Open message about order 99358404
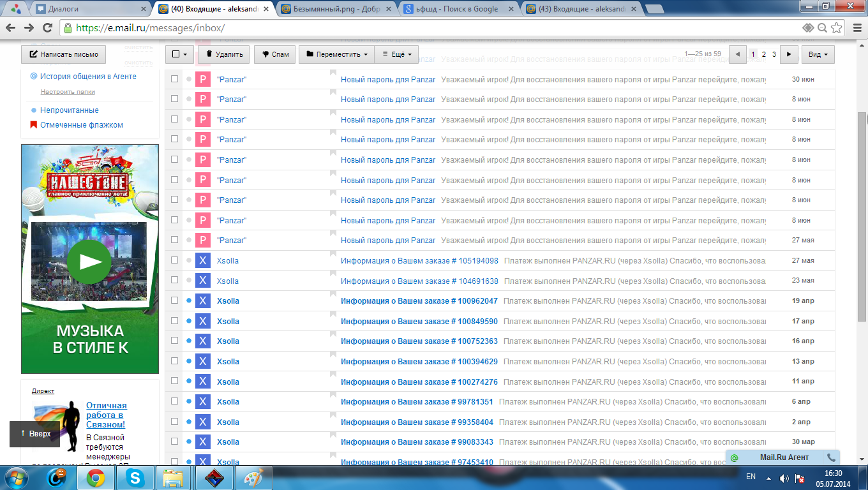 pyautogui.click(x=417, y=422)
